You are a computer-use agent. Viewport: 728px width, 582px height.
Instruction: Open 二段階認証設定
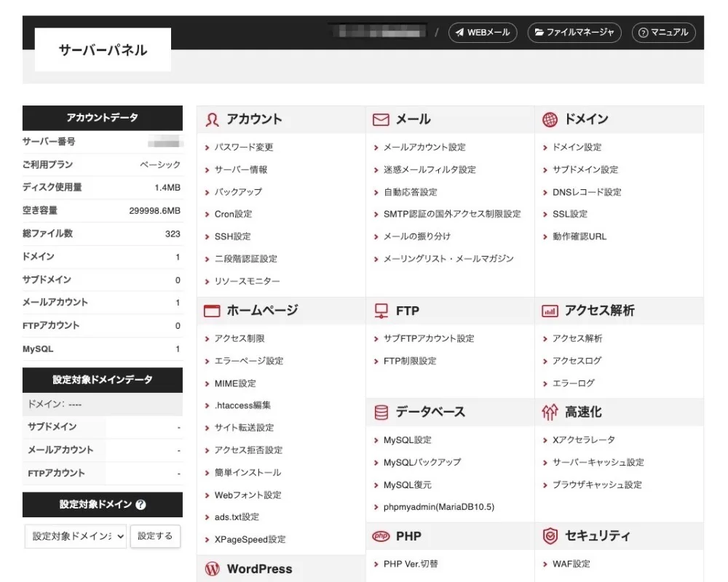(x=245, y=258)
